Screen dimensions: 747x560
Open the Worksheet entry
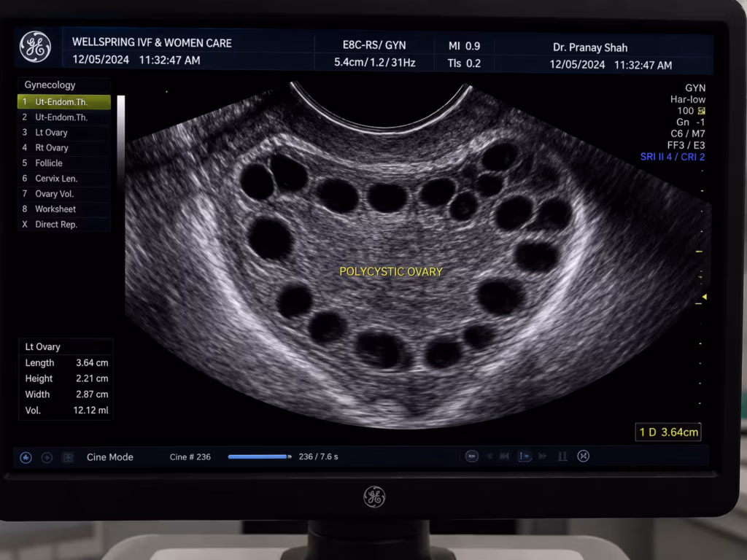(64, 209)
